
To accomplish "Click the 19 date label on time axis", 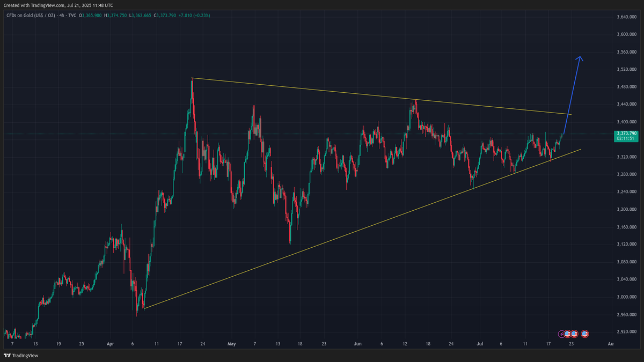I will pos(58,343).
